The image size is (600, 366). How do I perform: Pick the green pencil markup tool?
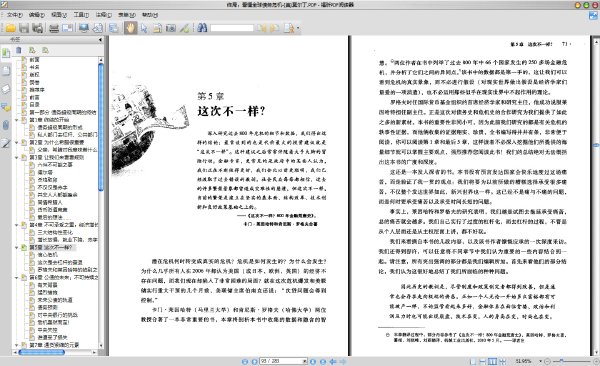[184, 28]
